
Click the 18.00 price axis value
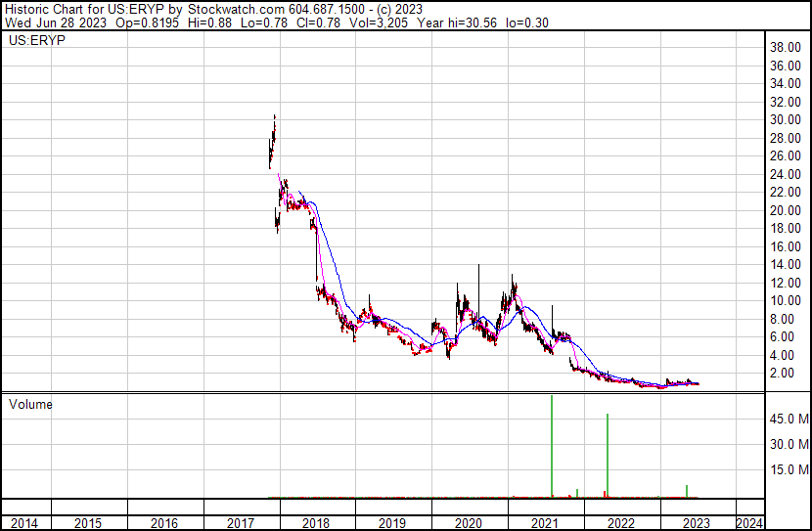(786, 228)
